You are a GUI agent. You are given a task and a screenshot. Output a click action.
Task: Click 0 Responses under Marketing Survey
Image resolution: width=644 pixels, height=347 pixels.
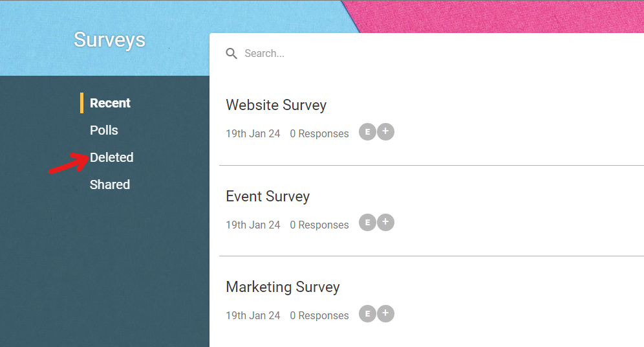tap(319, 315)
